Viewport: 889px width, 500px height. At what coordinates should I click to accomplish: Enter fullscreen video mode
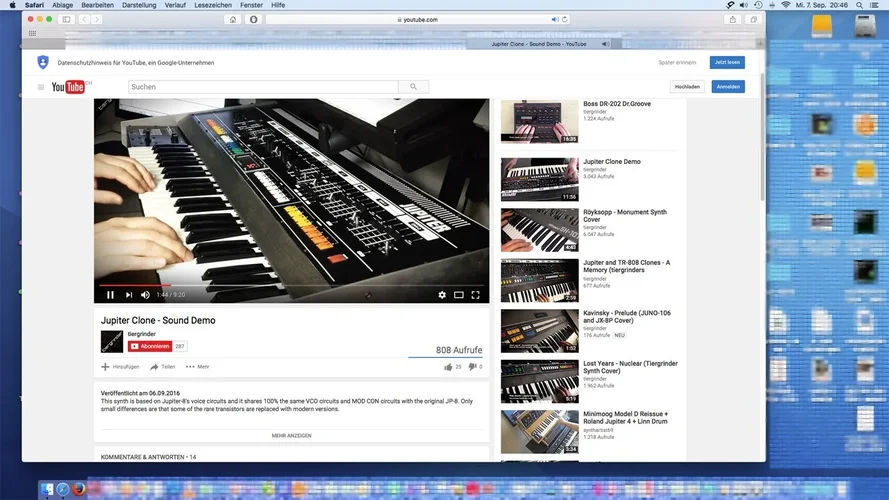pos(476,295)
